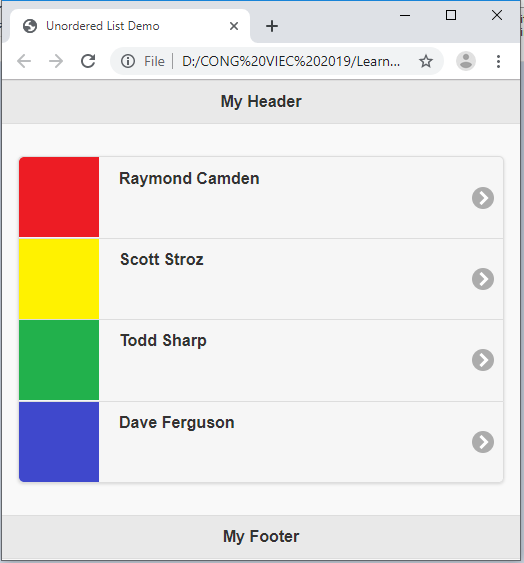
Task: Open Raymond Camden's chevron arrow
Action: tap(483, 198)
